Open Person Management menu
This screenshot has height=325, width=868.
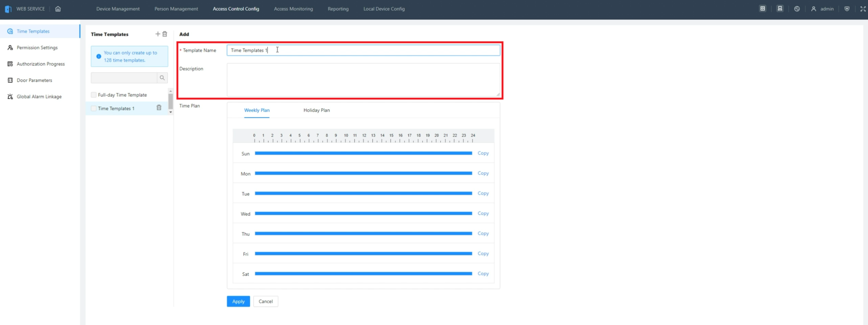coord(176,9)
